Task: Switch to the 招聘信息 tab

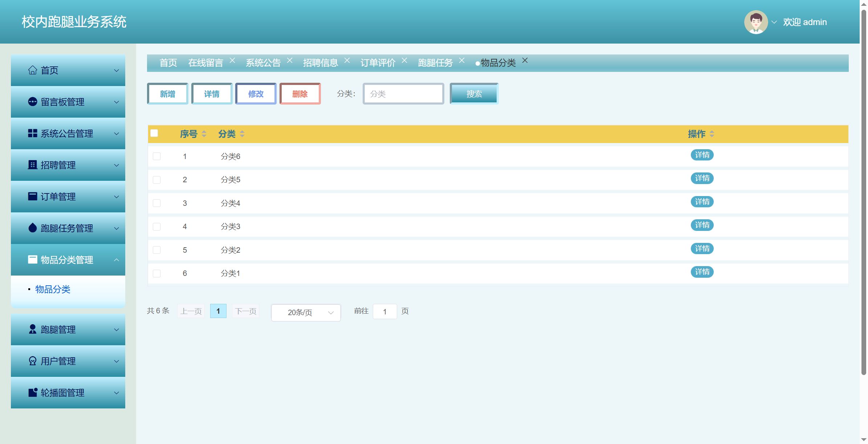Action: pos(321,63)
